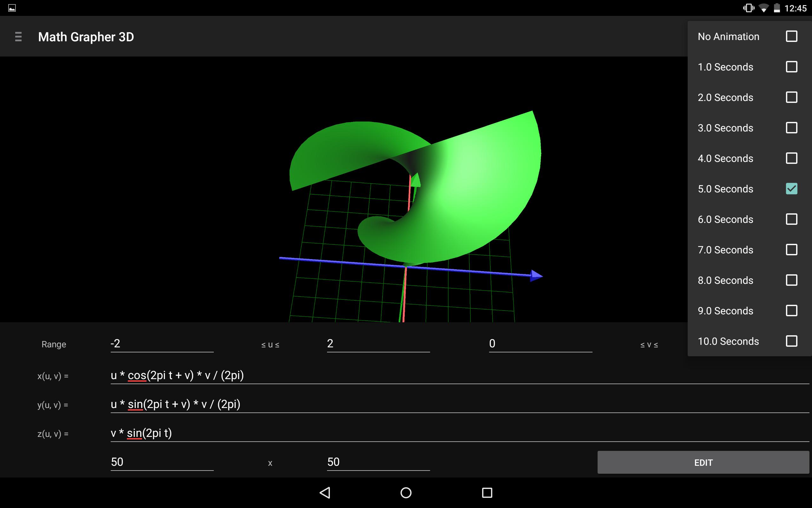
Task: Tap the screenshot notification icon in status bar
Action: pyautogui.click(x=12, y=8)
